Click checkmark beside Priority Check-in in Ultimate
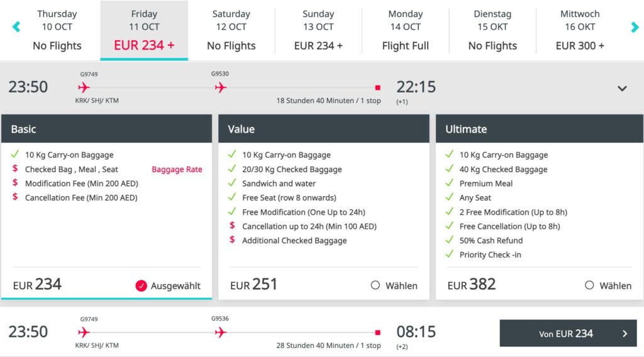The image size is (644, 357). tap(449, 255)
